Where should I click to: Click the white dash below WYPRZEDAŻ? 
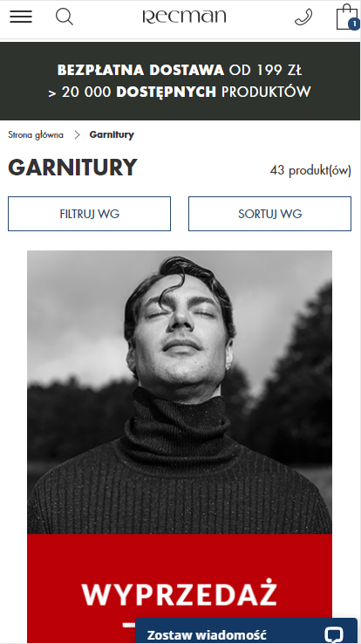(x=129, y=626)
